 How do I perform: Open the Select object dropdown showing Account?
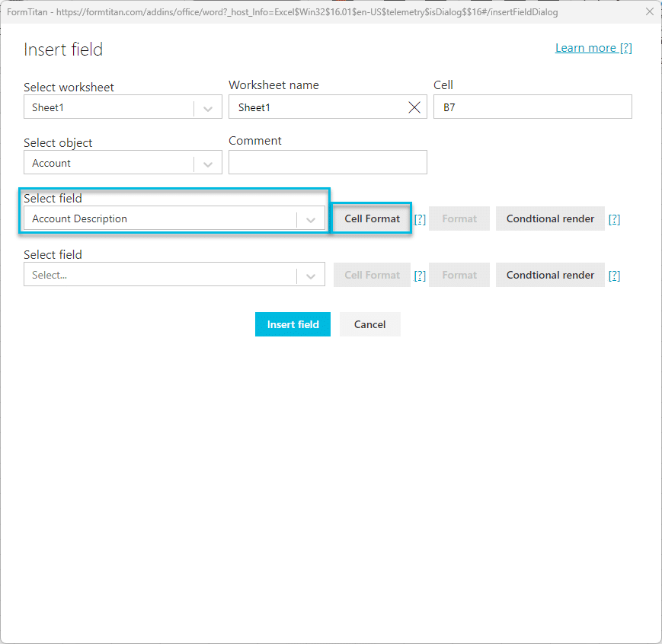tap(207, 164)
